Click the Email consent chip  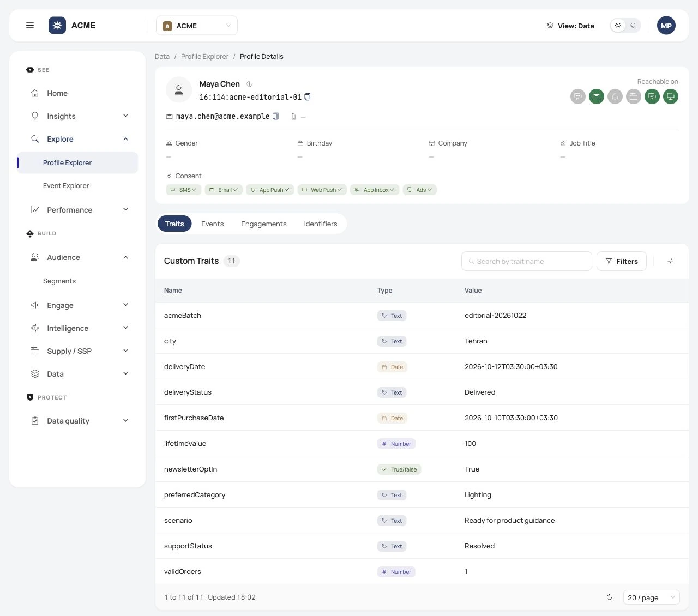[224, 190]
